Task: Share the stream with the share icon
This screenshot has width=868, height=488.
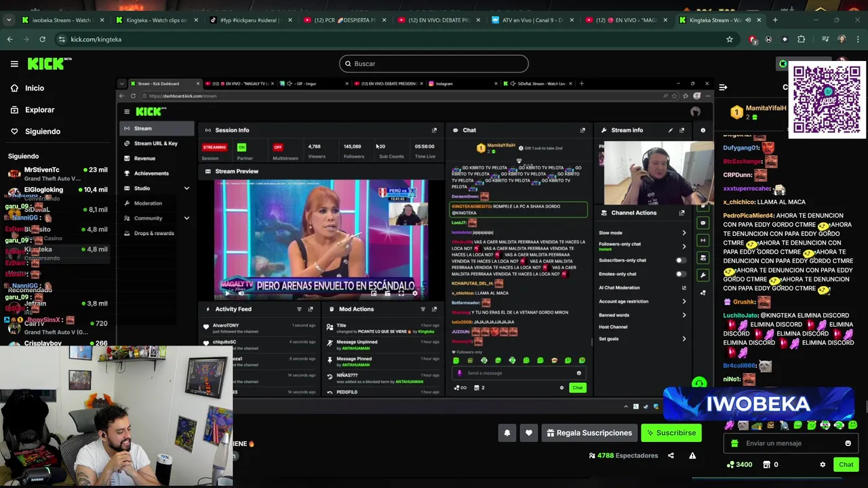Action: point(671,455)
